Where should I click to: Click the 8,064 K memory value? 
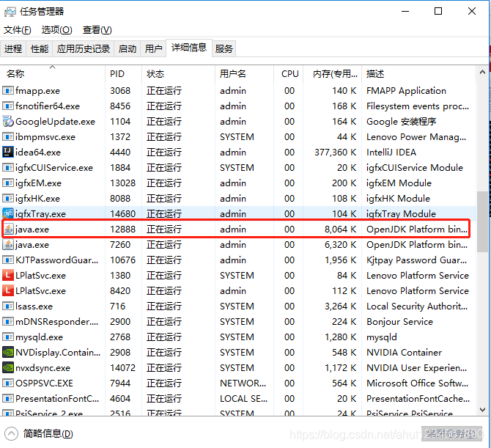coord(340,229)
